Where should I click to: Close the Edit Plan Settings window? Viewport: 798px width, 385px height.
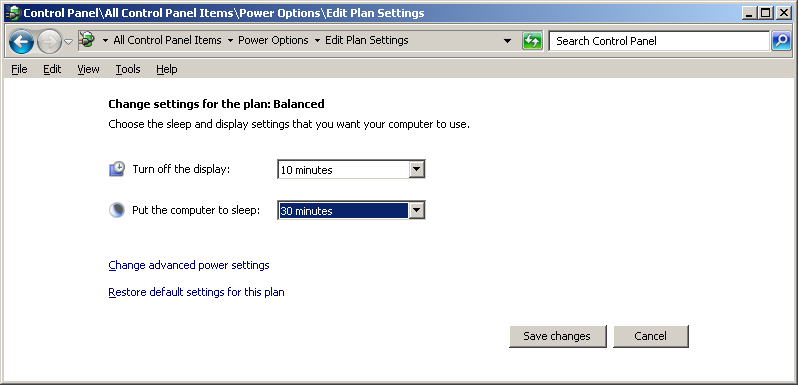tap(784, 13)
